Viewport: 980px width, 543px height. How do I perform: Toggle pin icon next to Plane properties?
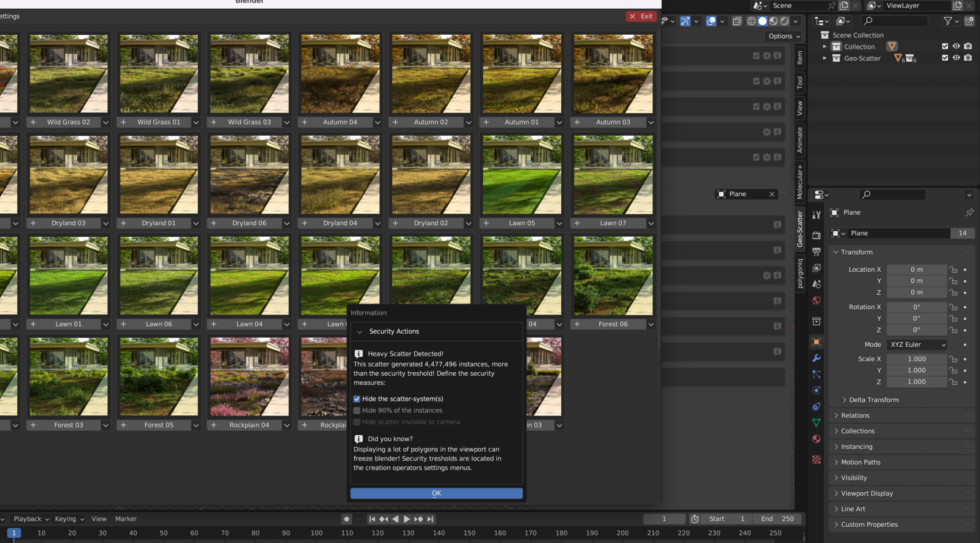pyautogui.click(x=969, y=212)
